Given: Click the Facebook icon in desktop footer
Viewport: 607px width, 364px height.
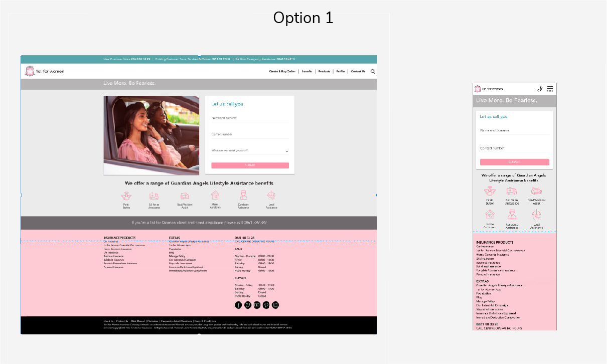Looking at the screenshot, I should coord(238,305).
